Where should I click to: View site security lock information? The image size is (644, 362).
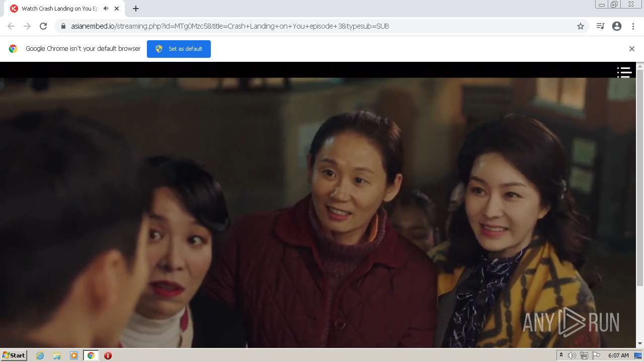63,26
